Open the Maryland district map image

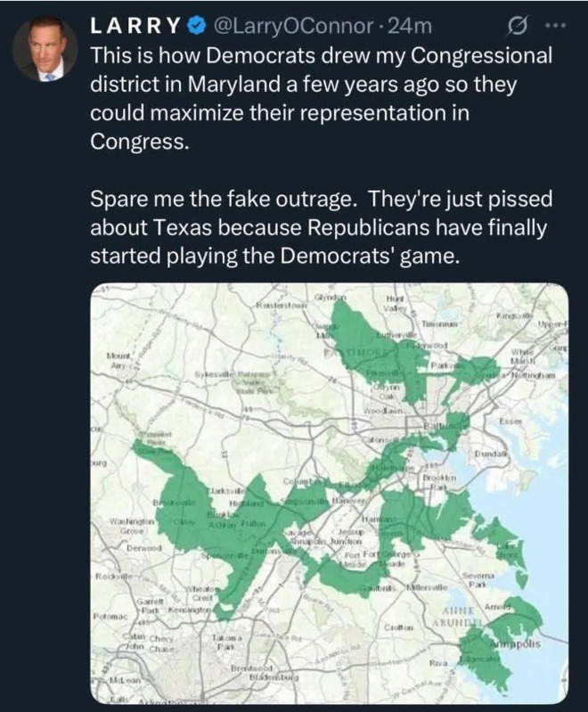click(x=329, y=495)
